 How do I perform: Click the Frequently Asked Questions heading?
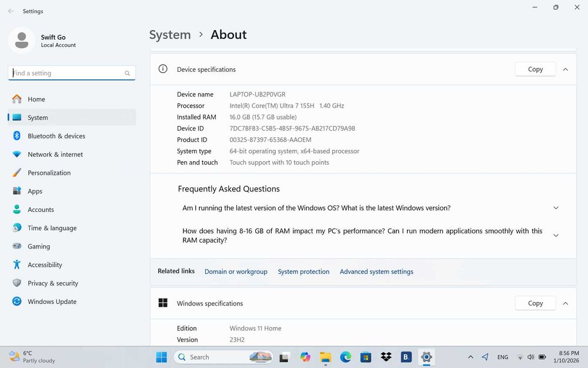tap(229, 189)
